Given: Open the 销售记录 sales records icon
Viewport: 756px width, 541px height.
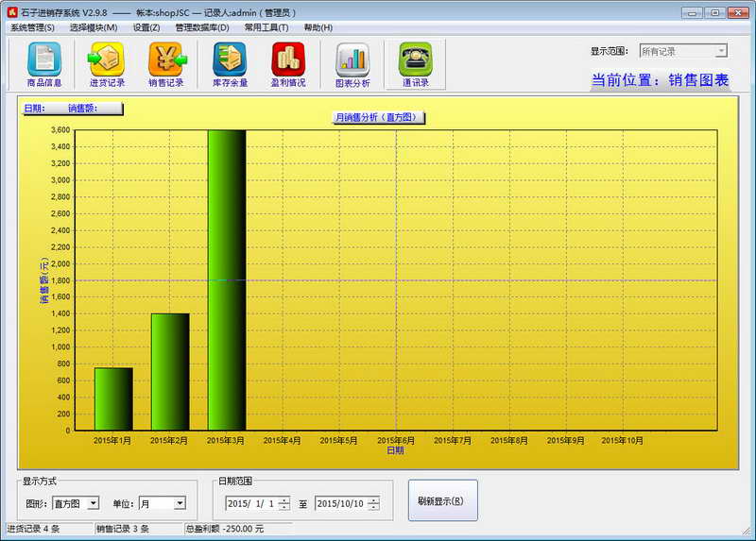Looking at the screenshot, I should coord(166,64).
